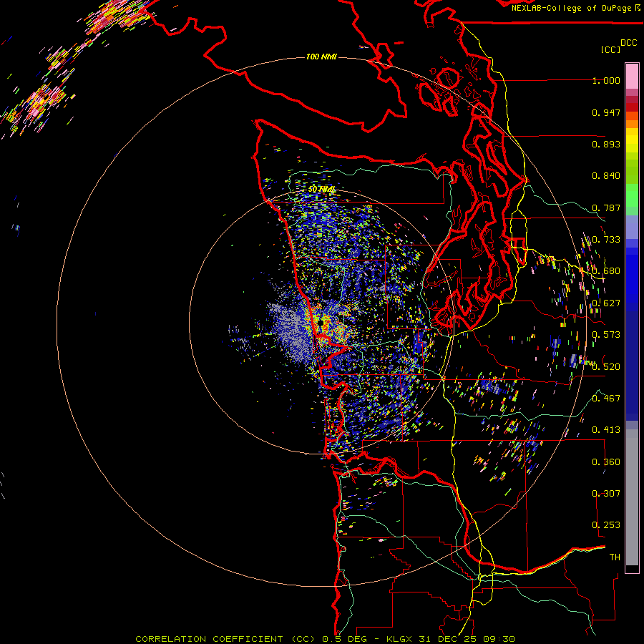
Task: Click the Correlation Coefficient caption at the bottom
Action: pyautogui.click(x=325, y=639)
